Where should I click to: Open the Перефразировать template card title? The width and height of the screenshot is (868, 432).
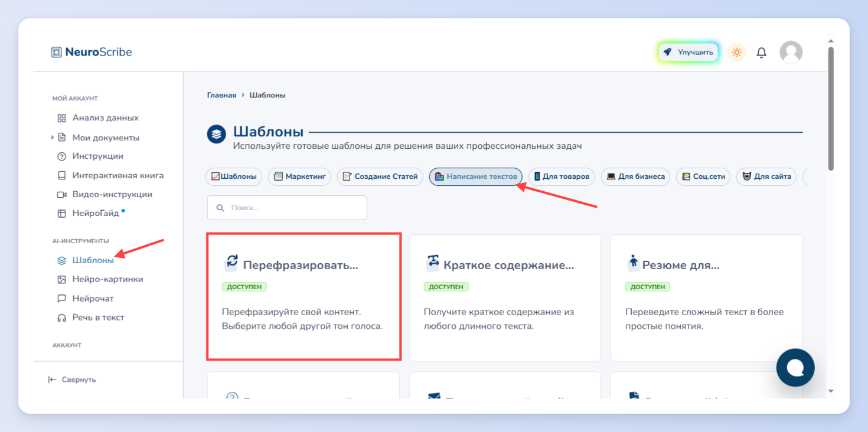pos(301,265)
